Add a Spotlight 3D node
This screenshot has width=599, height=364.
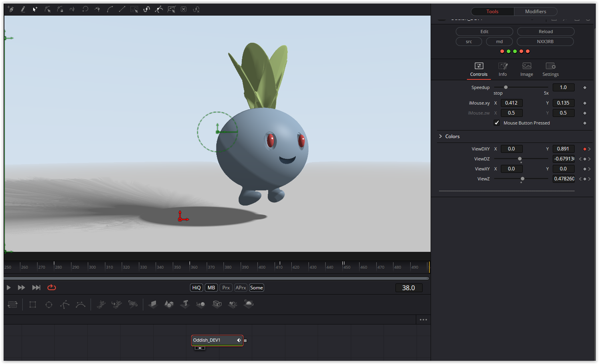233,305
